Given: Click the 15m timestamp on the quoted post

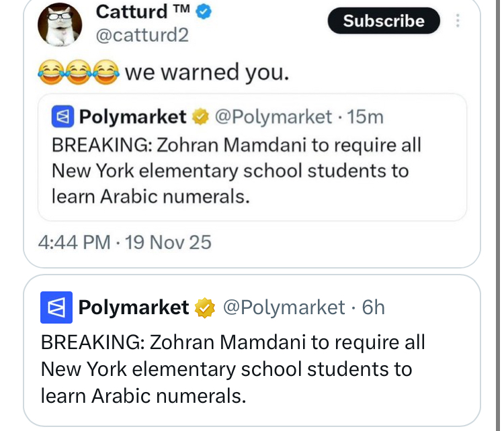Looking at the screenshot, I should pyautogui.click(x=366, y=117).
